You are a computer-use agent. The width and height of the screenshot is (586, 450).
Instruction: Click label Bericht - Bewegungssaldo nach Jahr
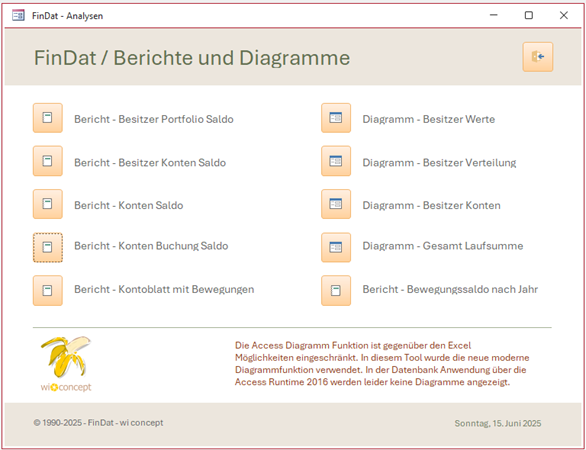[x=450, y=289]
